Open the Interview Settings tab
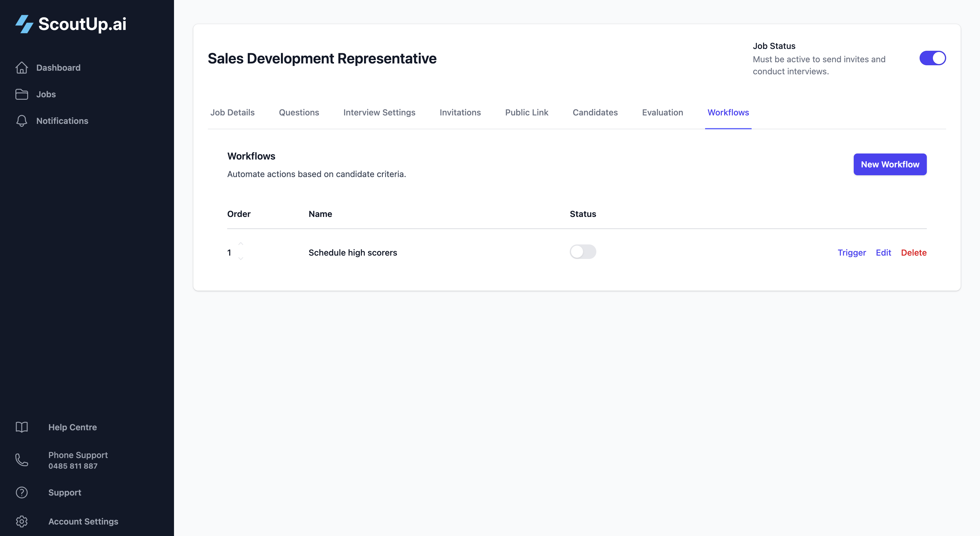The width and height of the screenshot is (980, 536). click(x=379, y=112)
